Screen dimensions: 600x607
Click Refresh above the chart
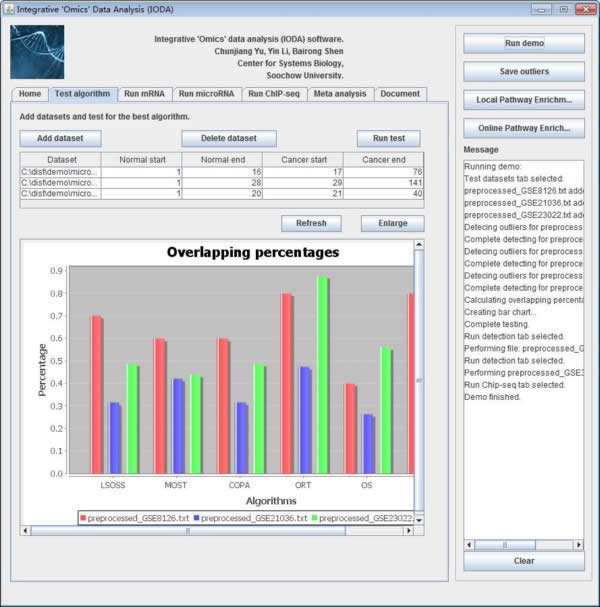pos(311,223)
